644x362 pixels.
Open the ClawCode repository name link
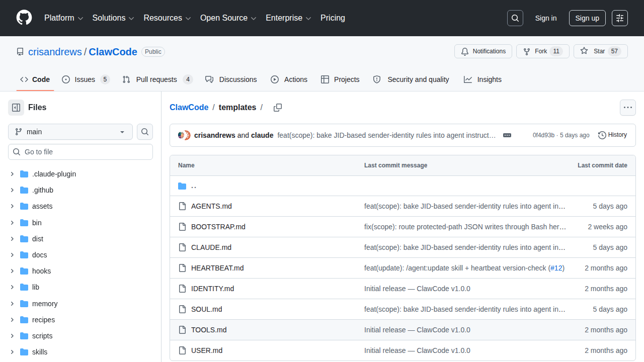(113, 52)
